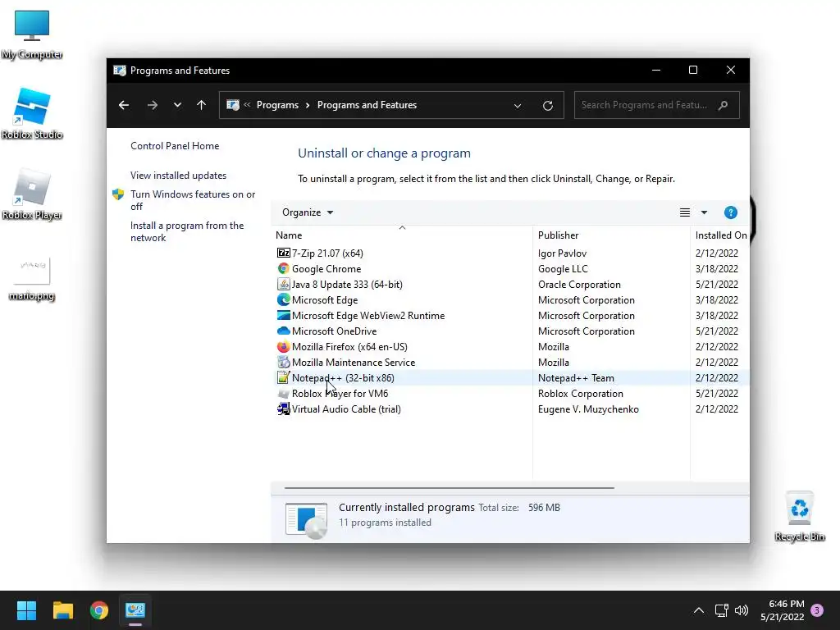This screenshot has height=630, width=840.
Task: Select the Microsoft Edge icon in the programs list
Action: click(x=283, y=299)
